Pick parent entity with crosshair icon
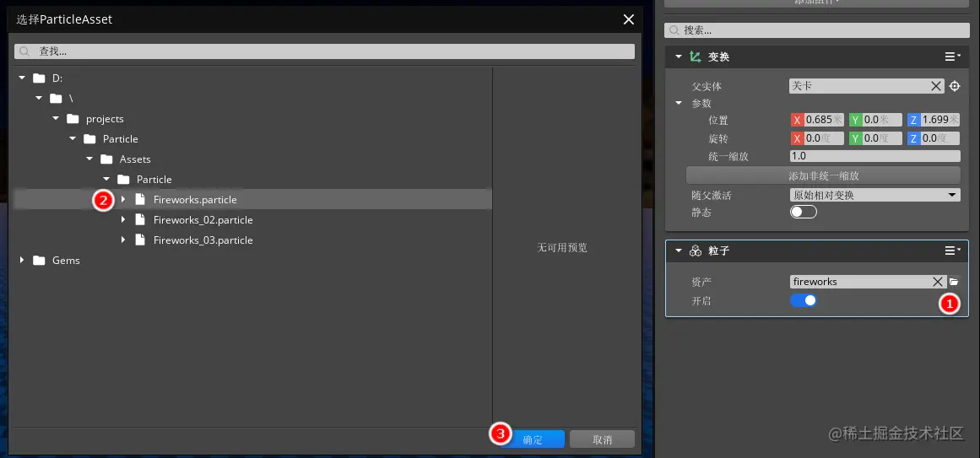The width and height of the screenshot is (980, 458). pyautogui.click(x=955, y=86)
